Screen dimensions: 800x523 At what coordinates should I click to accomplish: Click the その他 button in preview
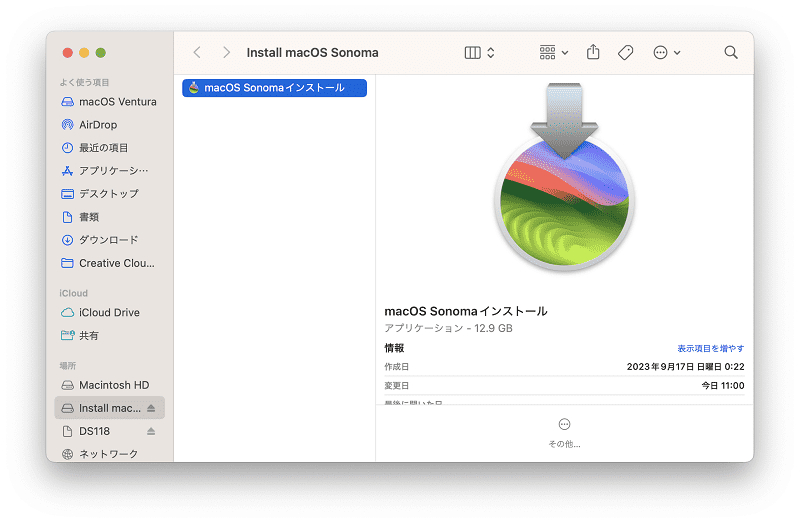click(564, 433)
